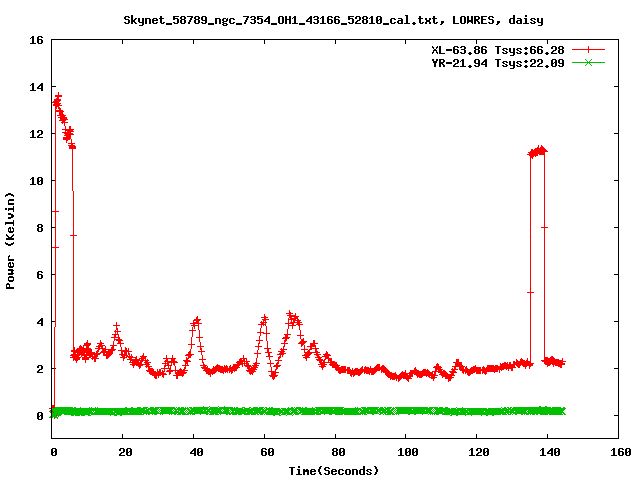Click x-axis tick label 80
The height and width of the screenshot is (480, 640).
[338, 452]
